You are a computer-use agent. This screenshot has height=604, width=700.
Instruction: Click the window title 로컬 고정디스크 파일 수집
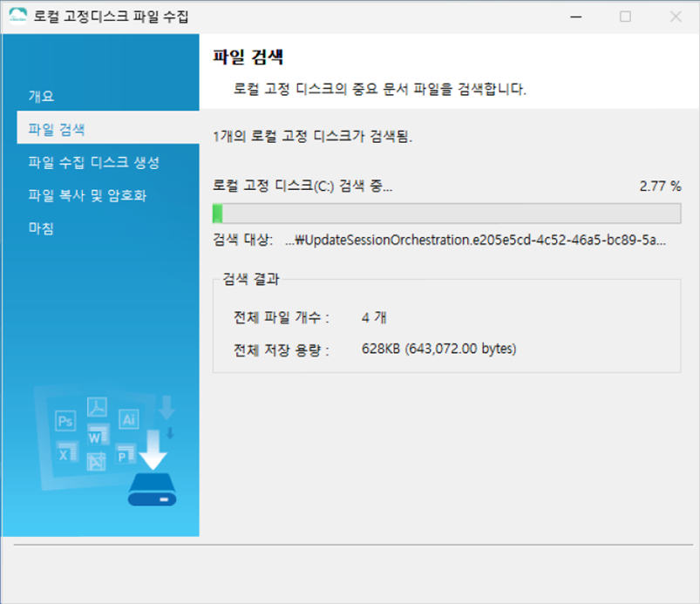[112, 17]
